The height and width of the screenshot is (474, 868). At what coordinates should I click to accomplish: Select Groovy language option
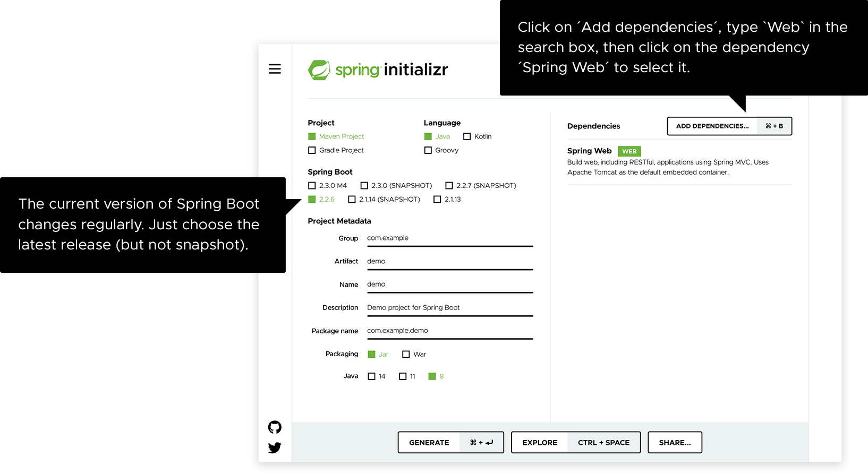pos(428,150)
